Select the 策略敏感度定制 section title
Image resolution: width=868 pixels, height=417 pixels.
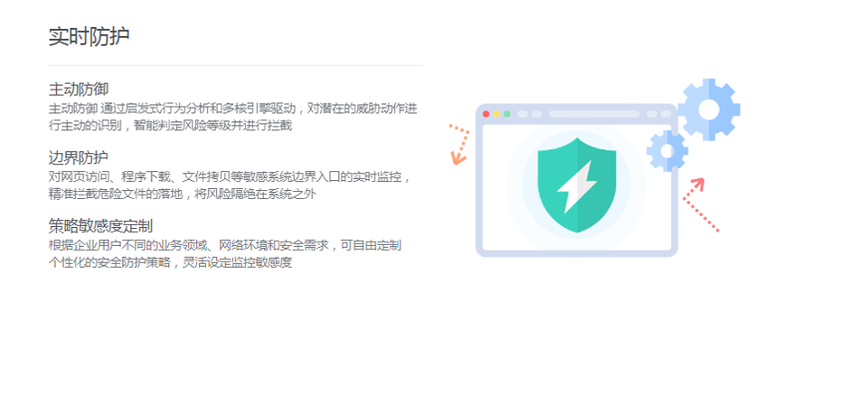pos(100,226)
